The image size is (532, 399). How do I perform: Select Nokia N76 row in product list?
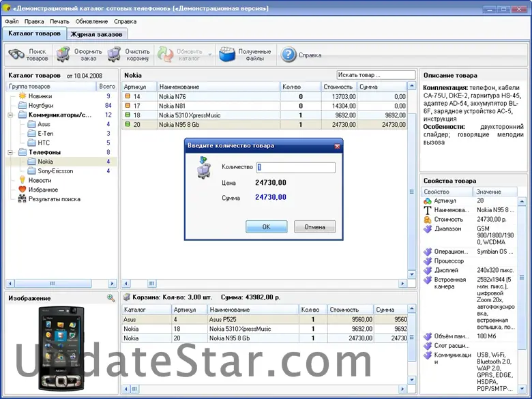point(265,96)
